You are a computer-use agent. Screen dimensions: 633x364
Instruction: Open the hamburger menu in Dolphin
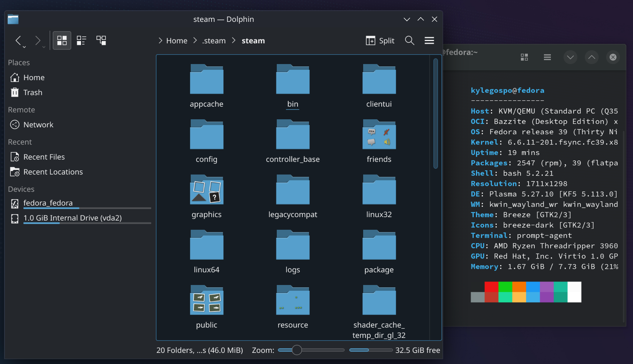point(429,41)
